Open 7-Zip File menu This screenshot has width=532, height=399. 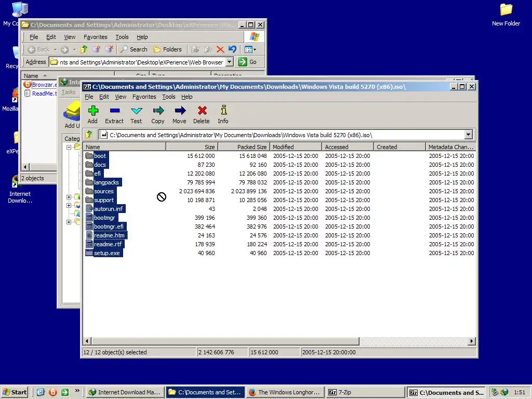click(89, 97)
